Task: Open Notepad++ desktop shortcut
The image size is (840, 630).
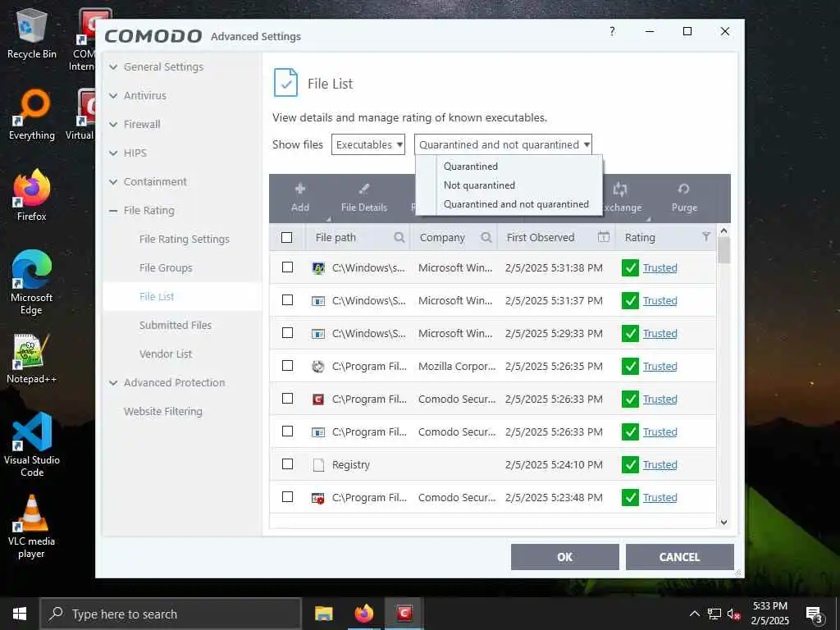Action: pyautogui.click(x=32, y=358)
